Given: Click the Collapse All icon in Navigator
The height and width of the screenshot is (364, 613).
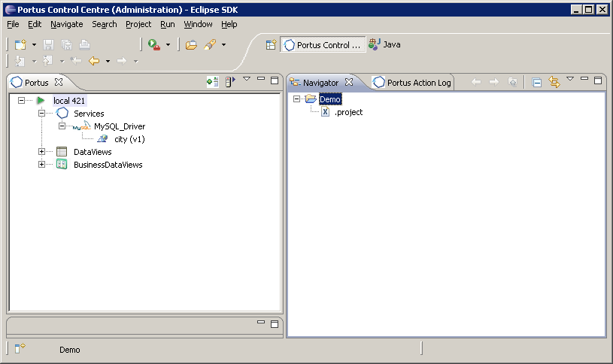Looking at the screenshot, I should click(537, 82).
